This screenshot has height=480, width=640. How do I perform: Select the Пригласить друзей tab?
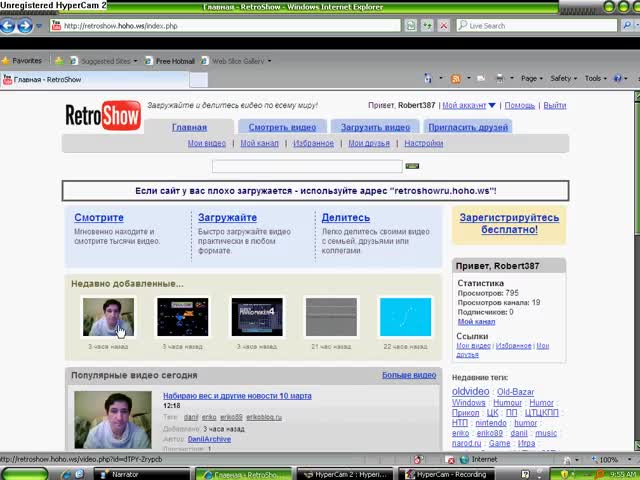468,127
